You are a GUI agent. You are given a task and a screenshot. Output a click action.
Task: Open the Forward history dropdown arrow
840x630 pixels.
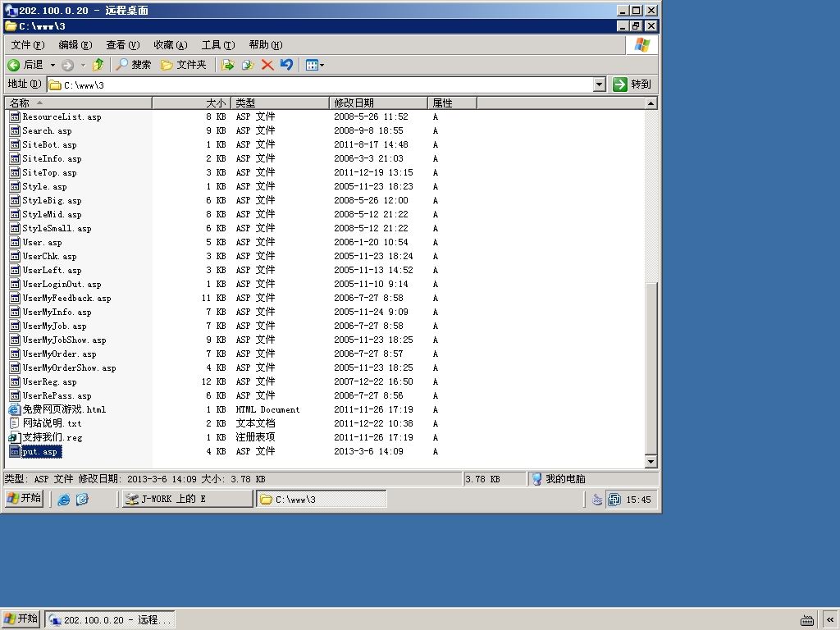(x=83, y=65)
